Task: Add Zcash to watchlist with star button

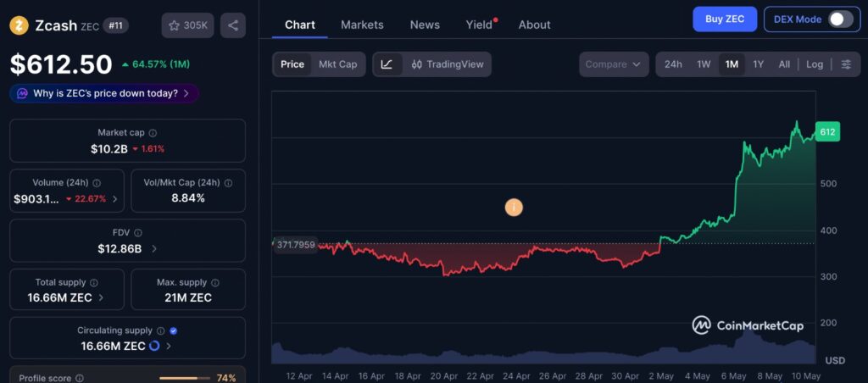Action: click(187, 25)
